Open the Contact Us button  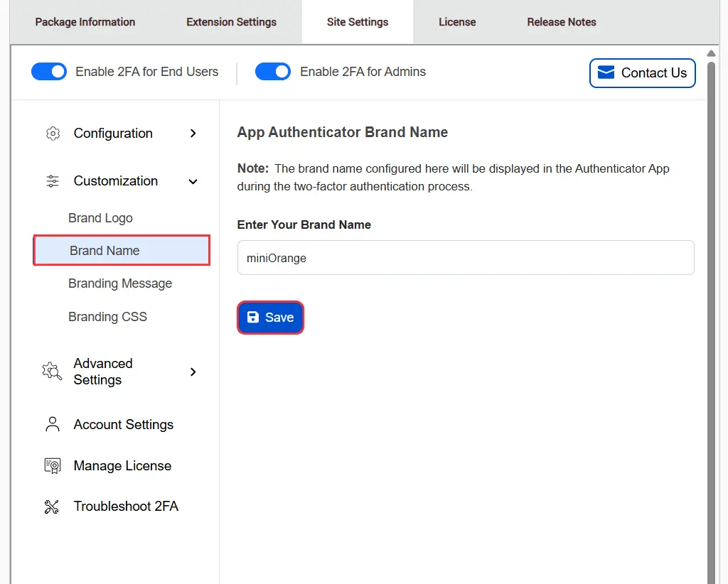[x=642, y=72]
